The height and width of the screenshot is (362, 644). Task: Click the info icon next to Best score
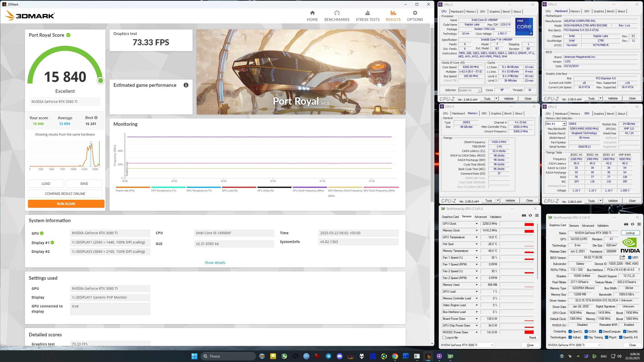tap(96, 117)
